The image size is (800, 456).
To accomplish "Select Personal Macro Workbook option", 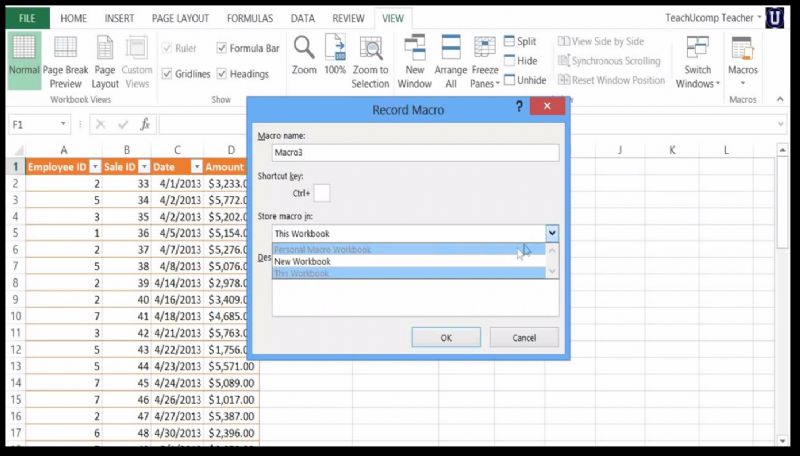I will tap(409, 249).
